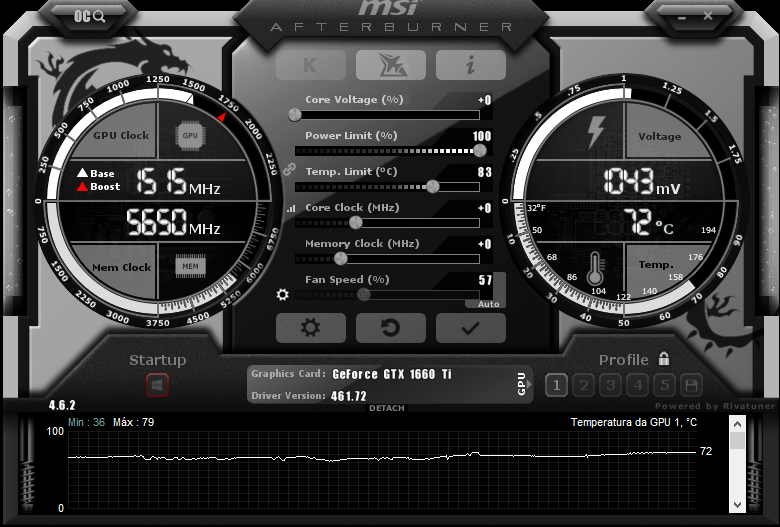The image size is (780, 527).
Task: Click the graph scrollbar down arrow
Action: [x=737, y=504]
